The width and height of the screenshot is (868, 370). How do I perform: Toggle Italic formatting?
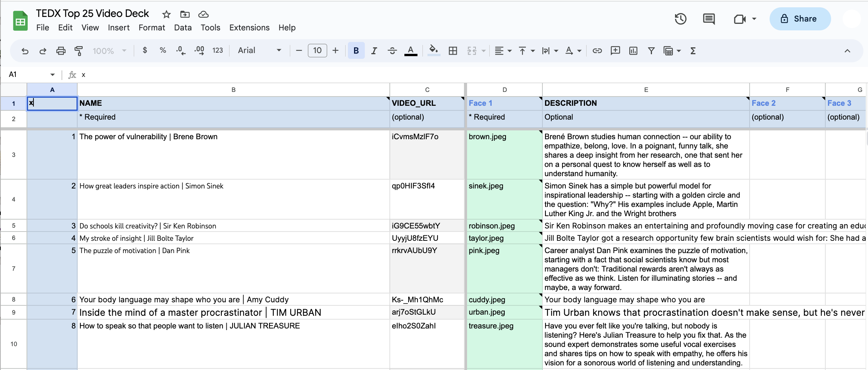pos(374,51)
